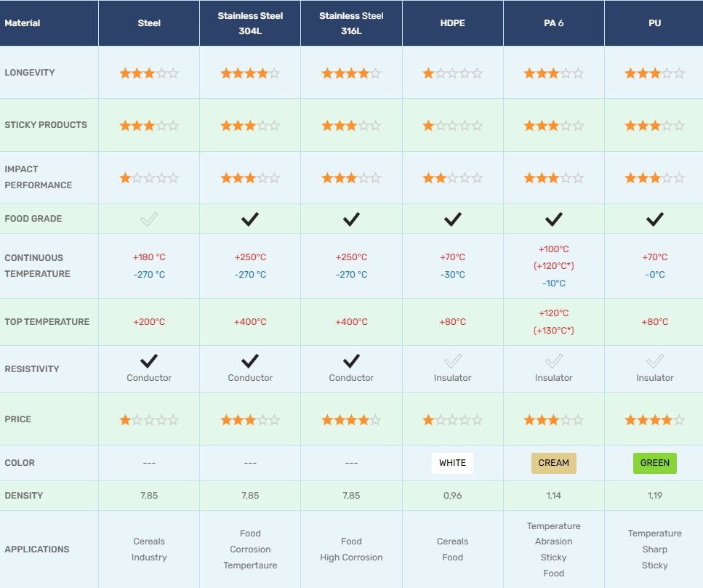Click the greyed food grade checkmark for Steel
Image resolution: width=703 pixels, height=588 pixels.
pyautogui.click(x=149, y=219)
